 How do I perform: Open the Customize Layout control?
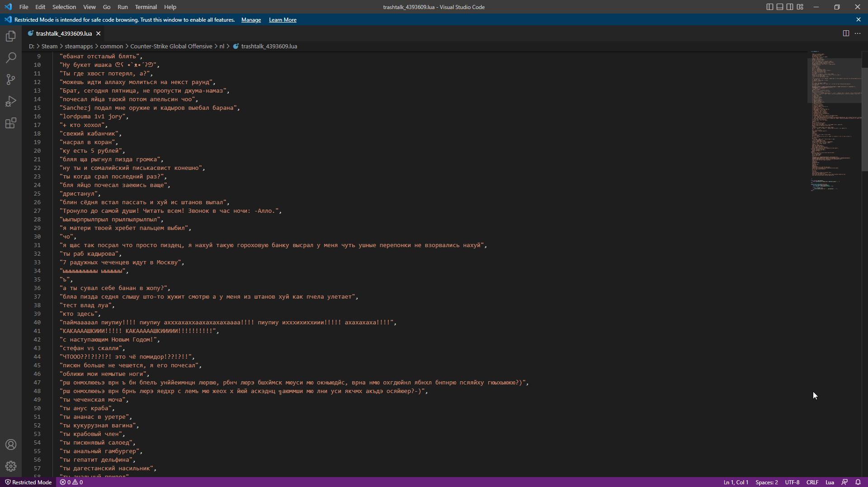point(800,7)
